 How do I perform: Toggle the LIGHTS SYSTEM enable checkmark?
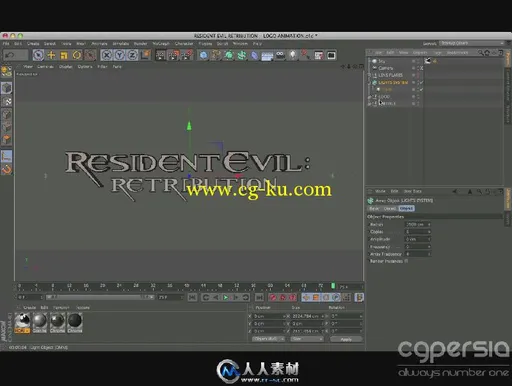pyautogui.click(x=421, y=82)
